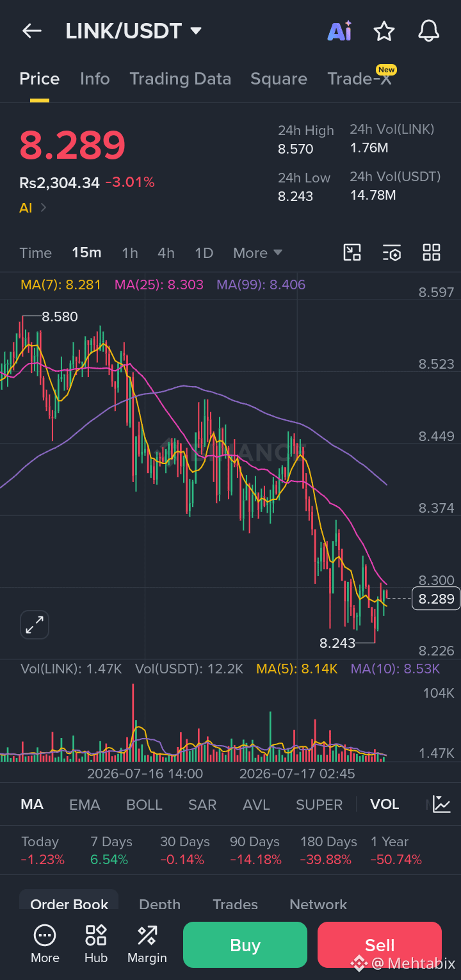The height and width of the screenshot is (980, 461).
Task: Tap the candlestick chart high point 8.580
Action: 60,316
